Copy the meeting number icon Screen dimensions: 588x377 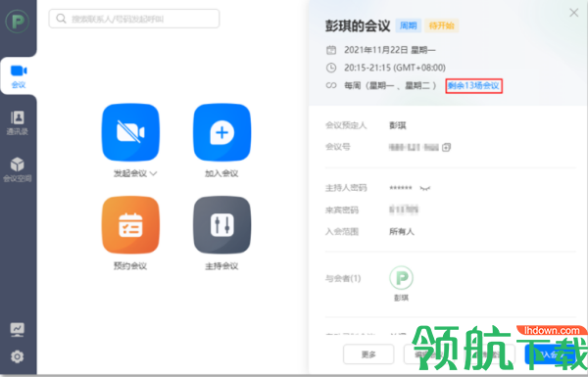[x=446, y=147]
